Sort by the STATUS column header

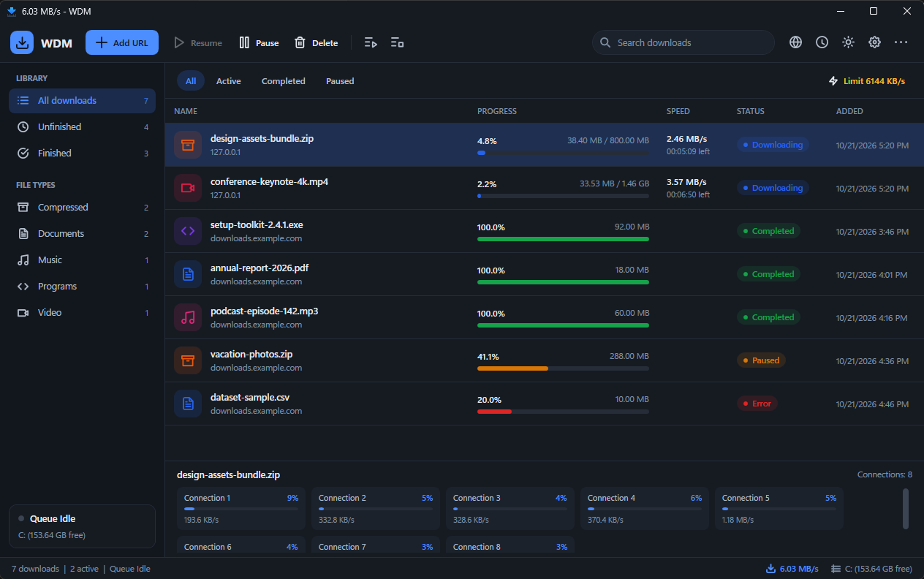click(x=751, y=112)
